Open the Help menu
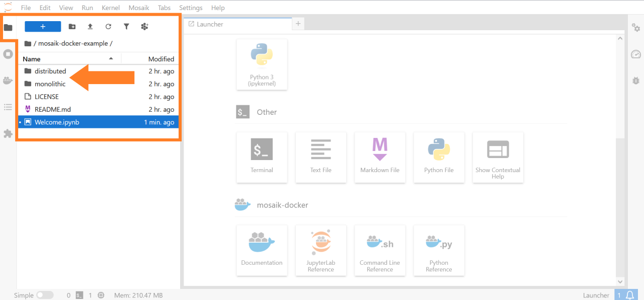The image size is (644, 300). [218, 8]
